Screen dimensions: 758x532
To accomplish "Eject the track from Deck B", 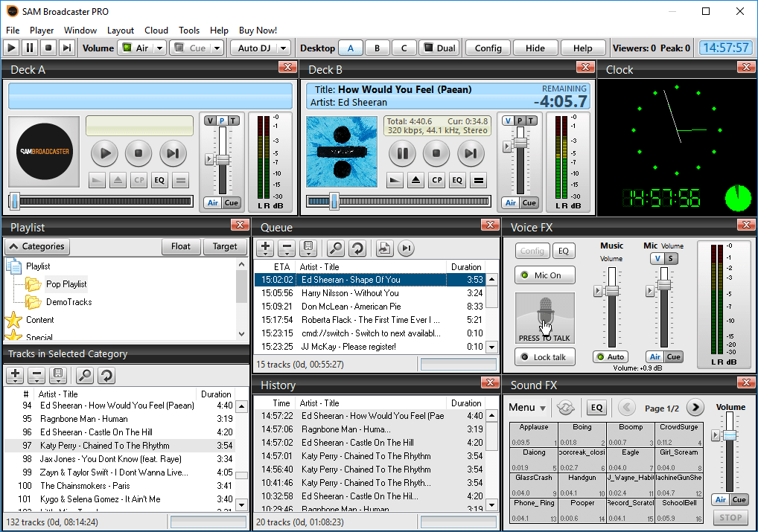I will click(x=416, y=180).
